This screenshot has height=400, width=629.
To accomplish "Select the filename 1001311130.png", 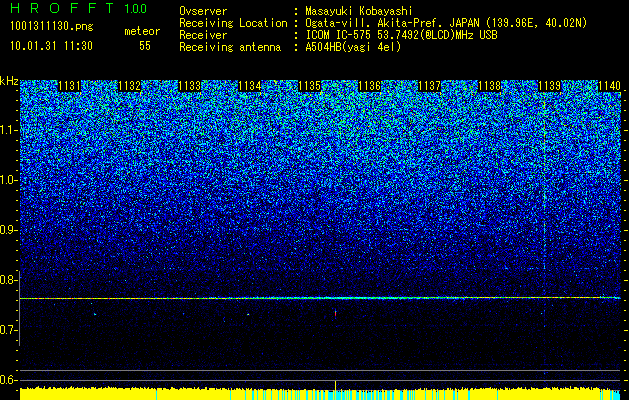I will [52, 27].
